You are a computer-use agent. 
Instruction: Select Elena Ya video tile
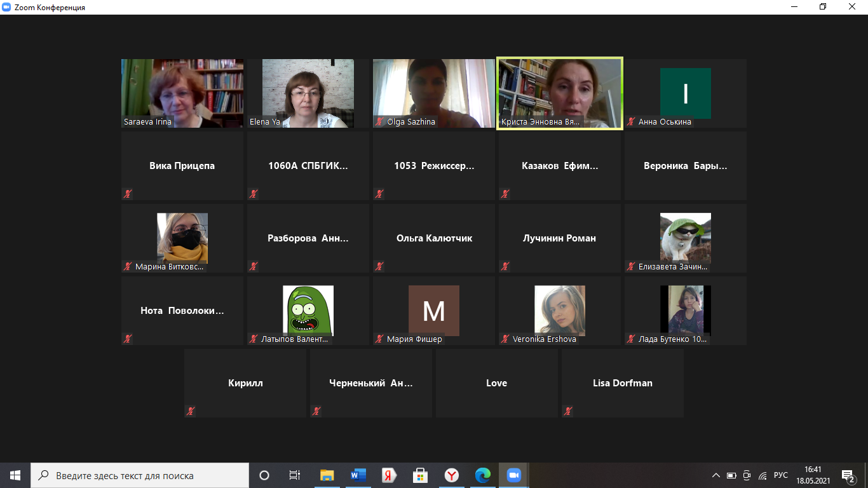(308, 93)
